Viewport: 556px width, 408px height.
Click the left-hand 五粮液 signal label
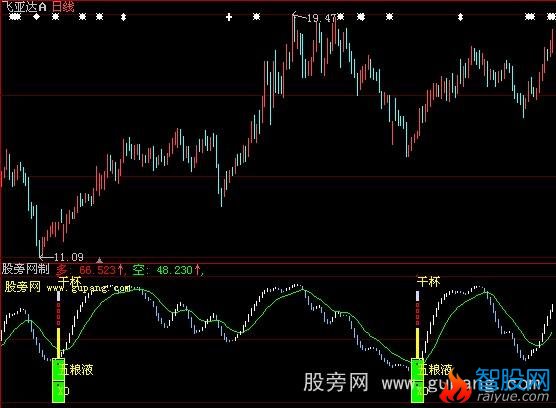pos(76,370)
